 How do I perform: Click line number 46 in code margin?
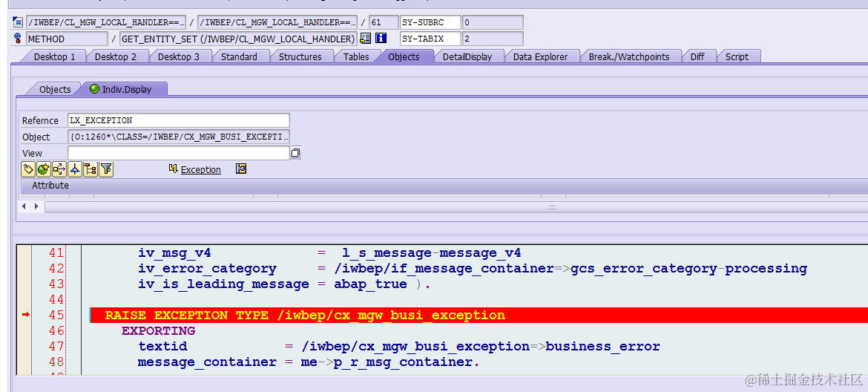click(57, 330)
